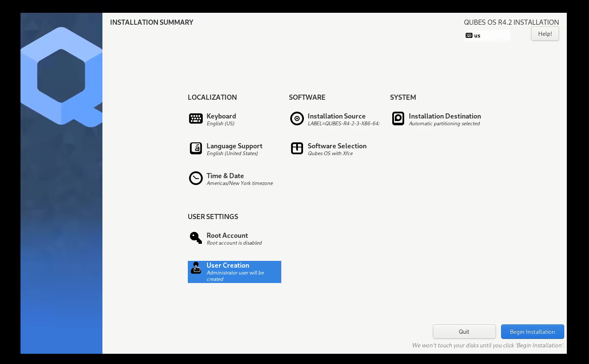589x364 pixels.
Task: Click the 'us' keyboard layout text
Action: [477, 36]
